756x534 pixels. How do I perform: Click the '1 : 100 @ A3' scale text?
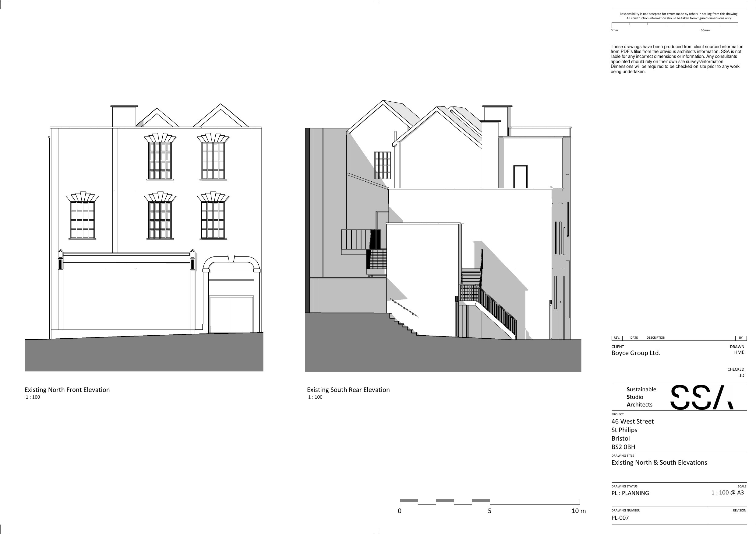tap(727, 492)
